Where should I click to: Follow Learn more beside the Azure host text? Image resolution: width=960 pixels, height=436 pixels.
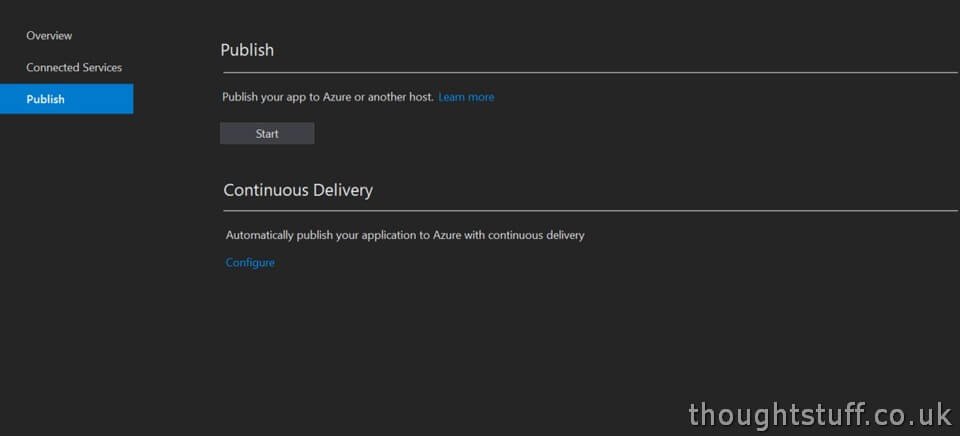coord(466,97)
